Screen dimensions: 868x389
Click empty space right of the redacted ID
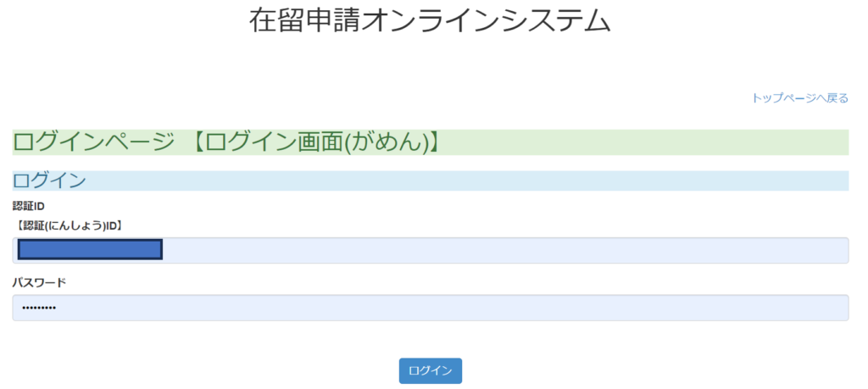[509, 250]
